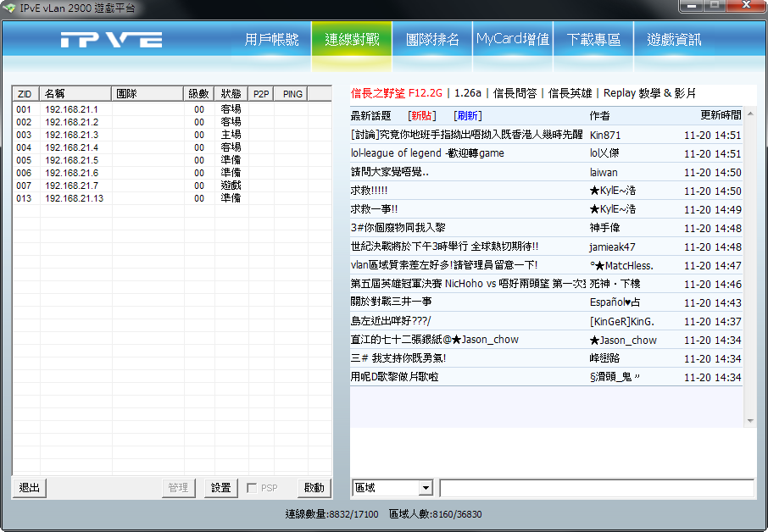Click the app icon in title bar
This screenshot has height=532, width=768.
coord(9,8)
